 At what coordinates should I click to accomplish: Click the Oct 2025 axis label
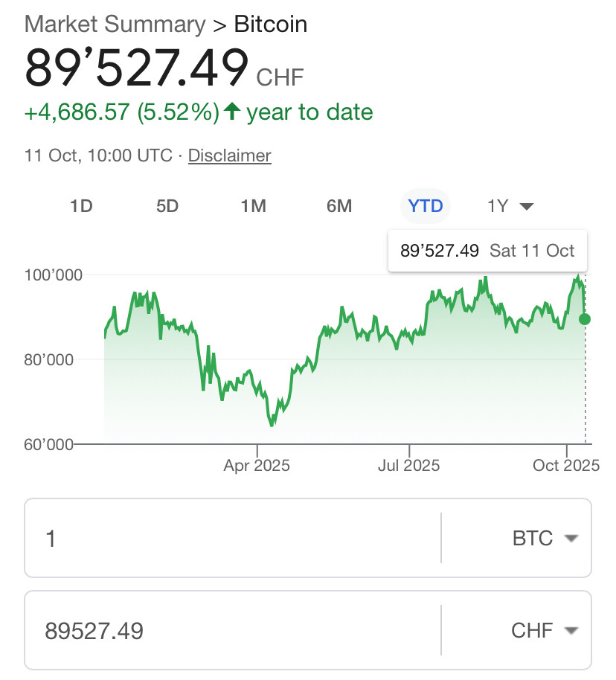tap(565, 466)
